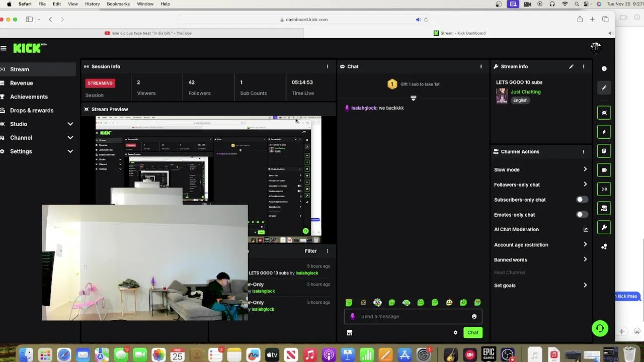Open Chat panel three-dot options
Image resolution: width=644 pixels, height=362 pixels.
tap(481, 66)
